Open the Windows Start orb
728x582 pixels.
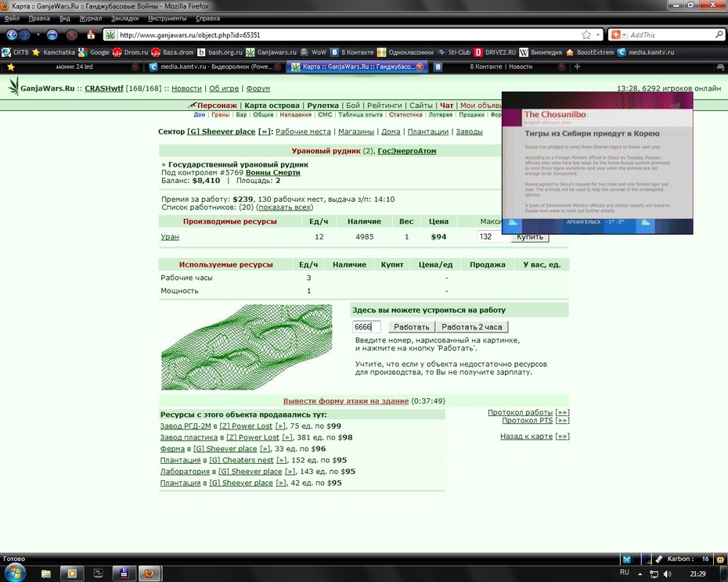click(15, 573)
